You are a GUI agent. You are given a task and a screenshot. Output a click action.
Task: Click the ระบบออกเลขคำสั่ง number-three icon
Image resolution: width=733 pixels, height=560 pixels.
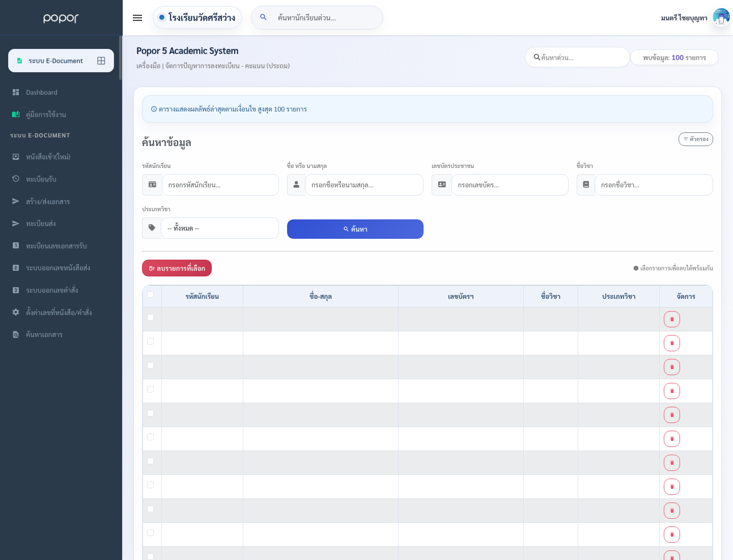pos(16,290)
